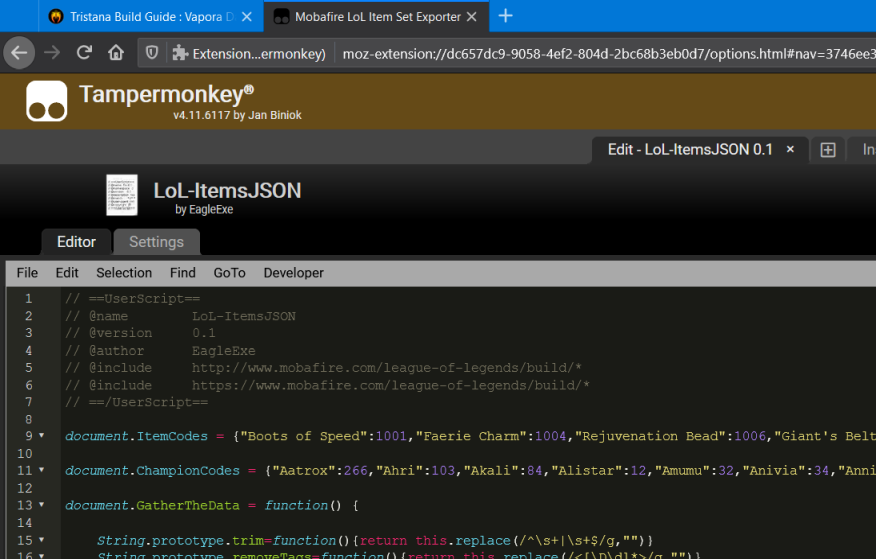Switch to the Tristana Build Guide tab
Screen dimensions: 876x559
(151, 17)
